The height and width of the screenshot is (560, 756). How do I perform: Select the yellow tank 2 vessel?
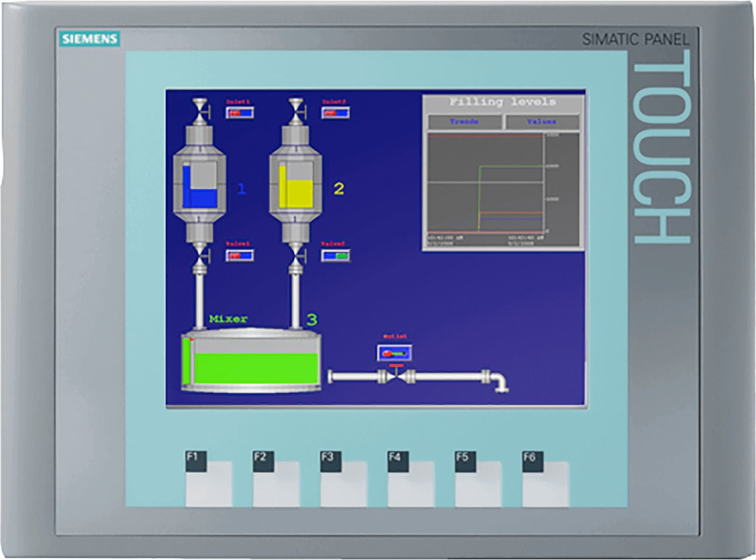click(296, 183)
